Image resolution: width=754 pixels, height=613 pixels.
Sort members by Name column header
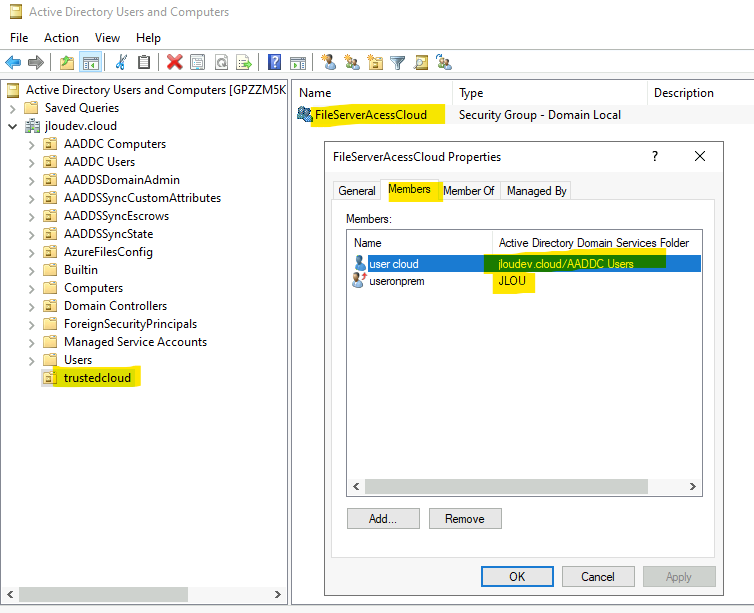(419, 243)
